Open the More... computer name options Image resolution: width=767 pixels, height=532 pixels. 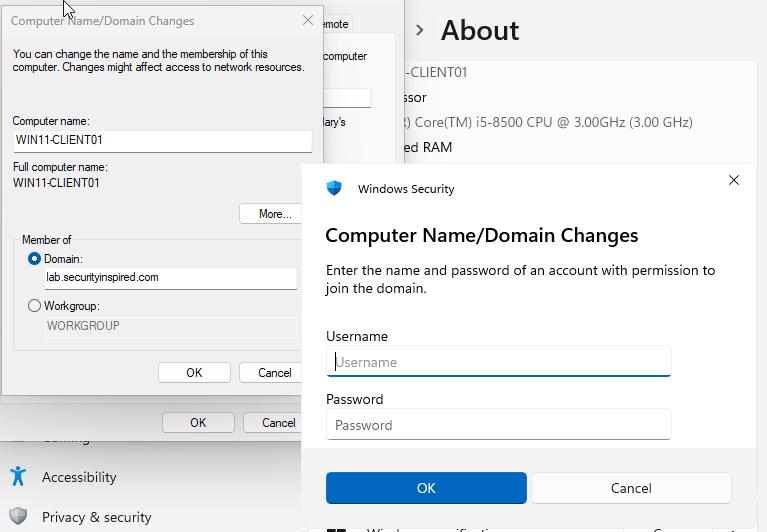click(x=271, y=214)
